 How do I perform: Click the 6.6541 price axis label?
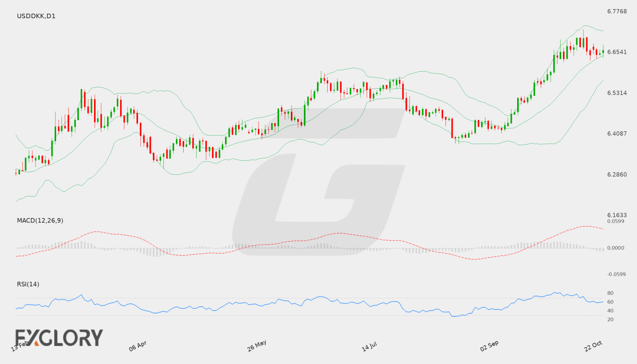coord(617,52)
